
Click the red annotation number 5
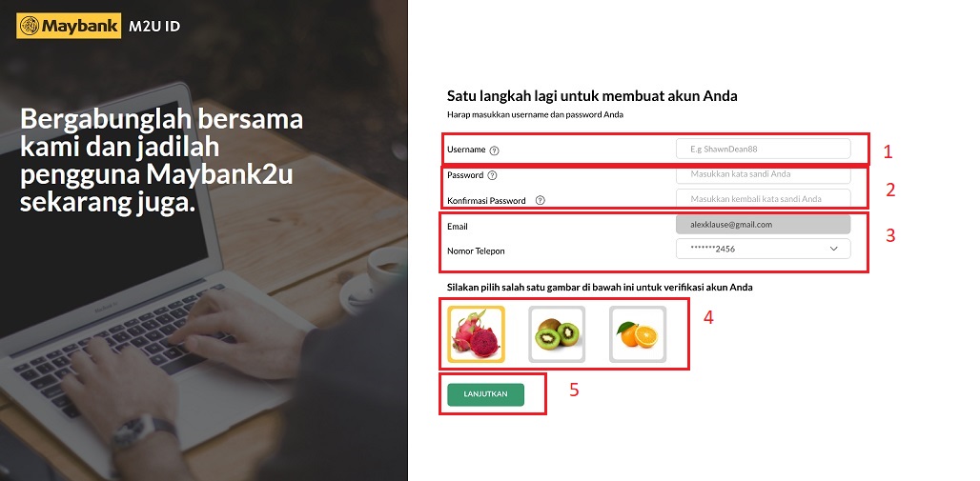point(574,390)
